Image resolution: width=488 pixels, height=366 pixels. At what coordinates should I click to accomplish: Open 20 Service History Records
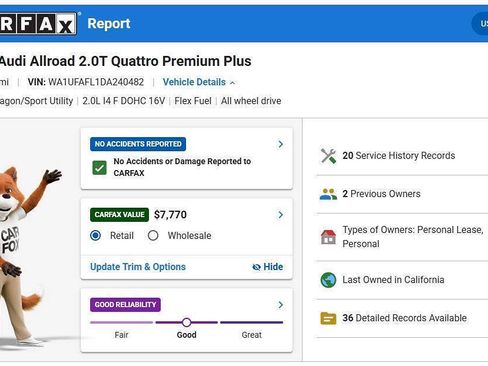coord(399,156)
